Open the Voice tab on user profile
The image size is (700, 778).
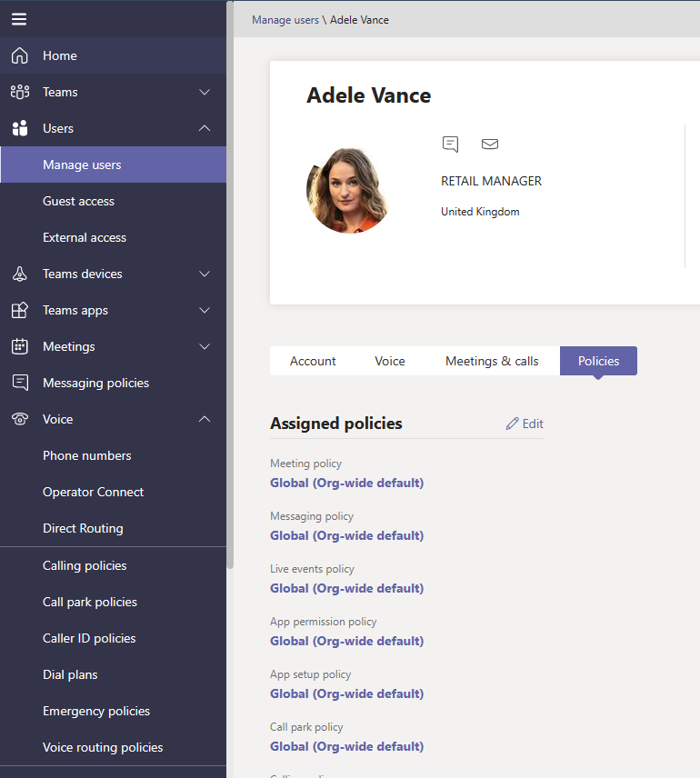(390, 361)
